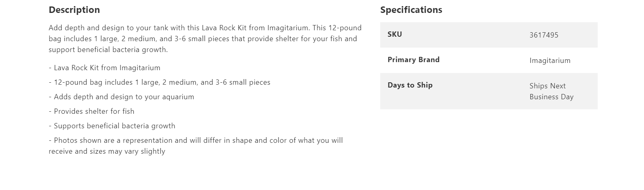Image resolution: width=644 pixels, height=190 pixels.
Task: Select the SKU number 3617495
Action: pos(544,35)
